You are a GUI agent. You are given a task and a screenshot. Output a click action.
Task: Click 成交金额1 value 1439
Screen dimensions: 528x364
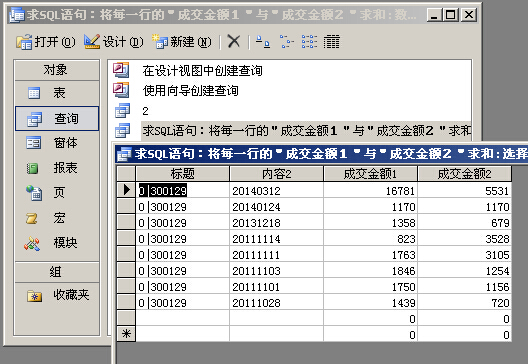tap(370, 303)
